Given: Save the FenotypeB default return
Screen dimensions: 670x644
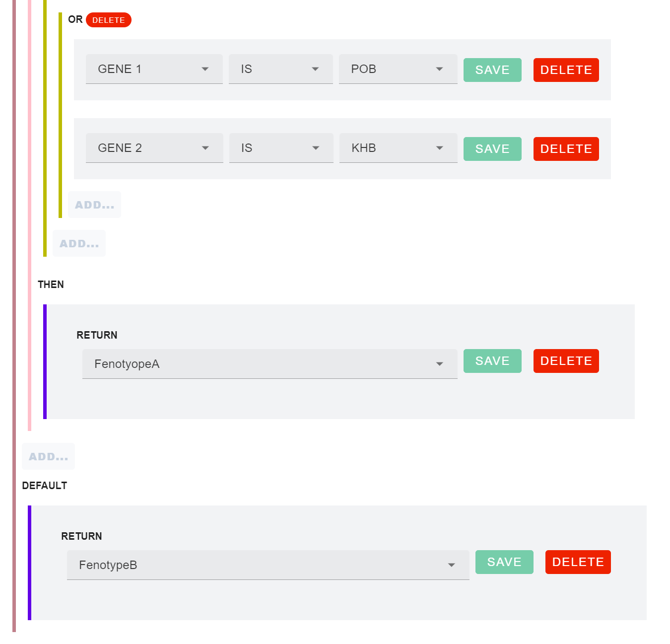Looking at the screenshot, I should (504, 562).
